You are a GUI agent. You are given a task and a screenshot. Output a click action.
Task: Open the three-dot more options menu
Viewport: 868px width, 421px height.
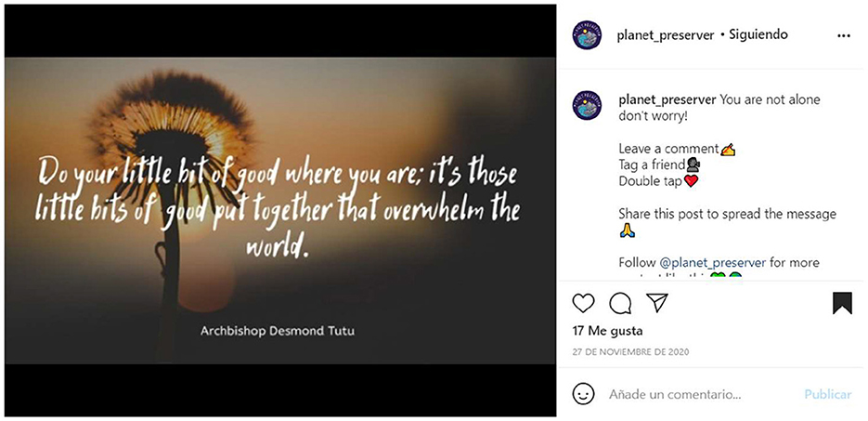click(843, 35)
